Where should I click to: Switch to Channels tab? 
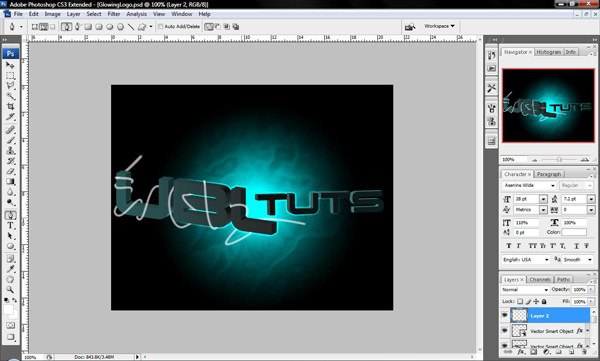pyautogui.click(x=540, y=279)
